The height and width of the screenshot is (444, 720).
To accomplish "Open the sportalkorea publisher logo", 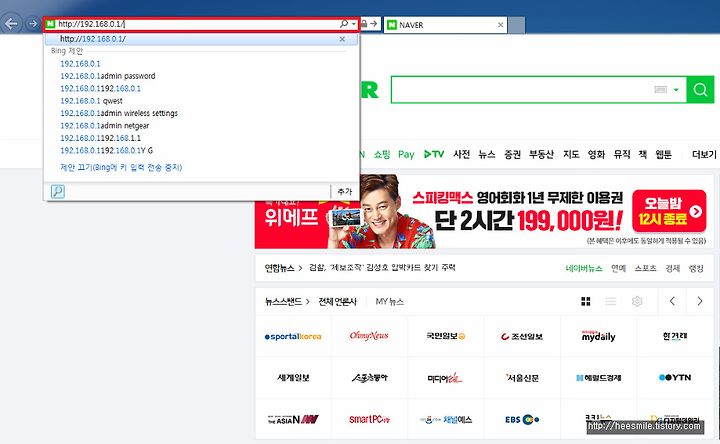I will pos(293,337).
